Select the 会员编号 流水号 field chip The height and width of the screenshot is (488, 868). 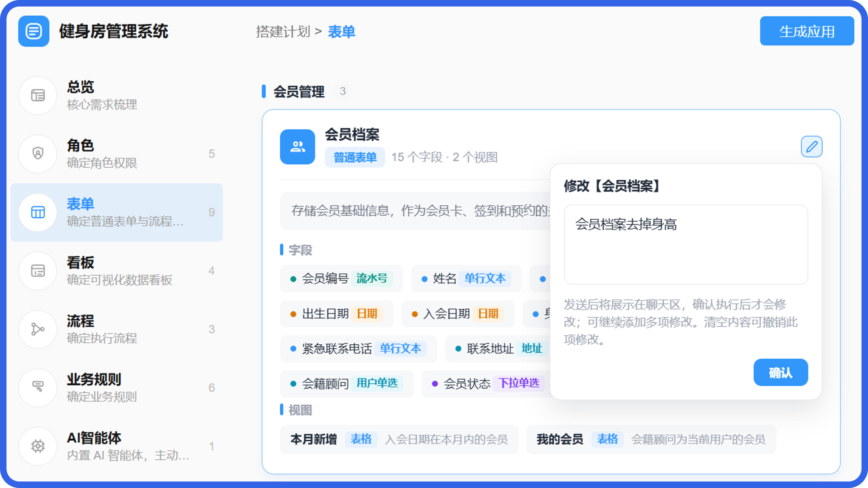click(x=342, y=279)
